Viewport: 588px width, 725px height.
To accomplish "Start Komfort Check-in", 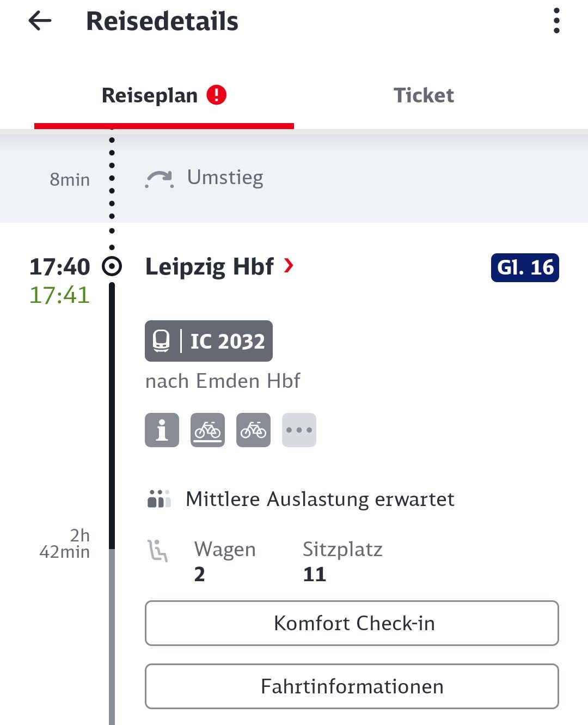I will click(x=352, y=623).
